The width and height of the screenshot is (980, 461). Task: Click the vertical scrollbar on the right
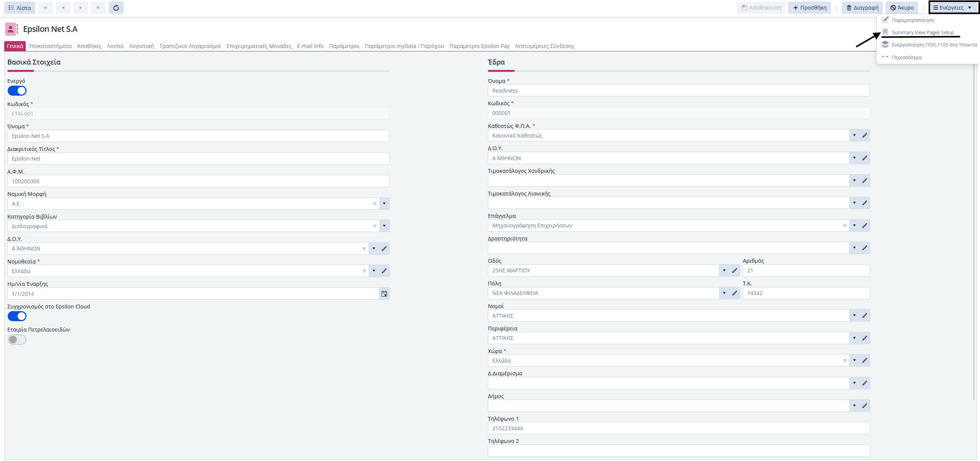click(x=975, y=230)
